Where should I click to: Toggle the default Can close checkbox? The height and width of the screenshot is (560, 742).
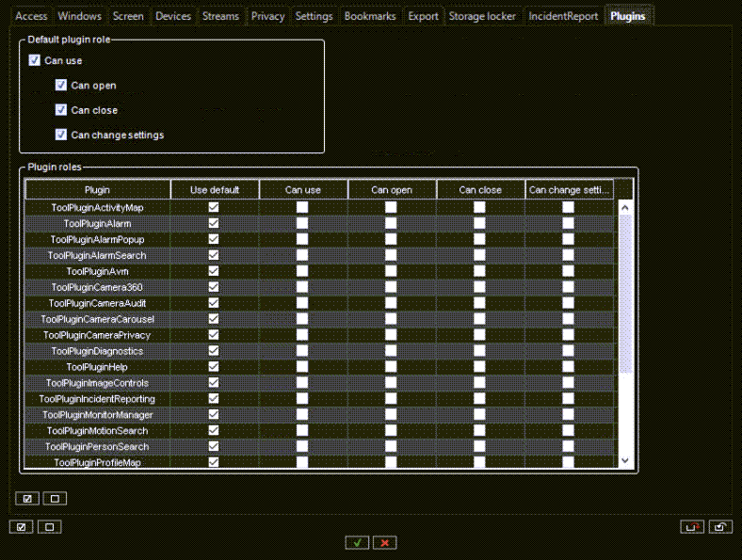(61, 110)
